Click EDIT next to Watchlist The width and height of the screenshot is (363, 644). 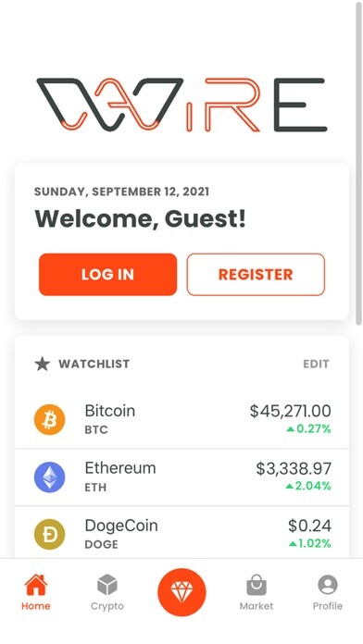[x=316, y=364]
